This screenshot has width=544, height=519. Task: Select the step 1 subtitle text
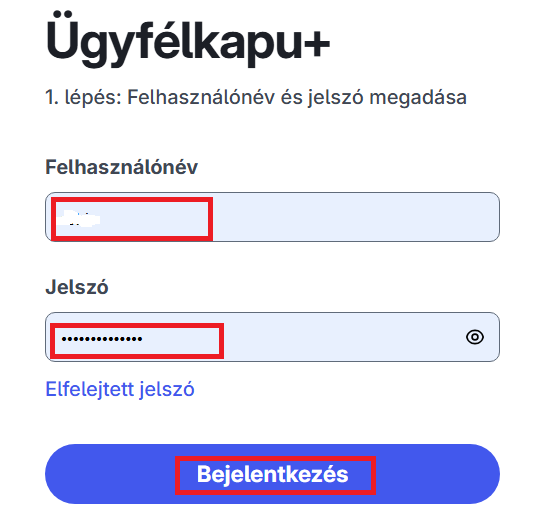click(x=256, y=97)
